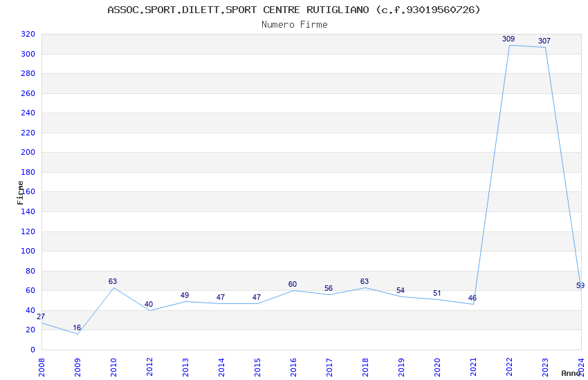The height and width of the screenshot is (380, 588).
Task: Click the x-axis year label 2019
Action: click(402, 367)
